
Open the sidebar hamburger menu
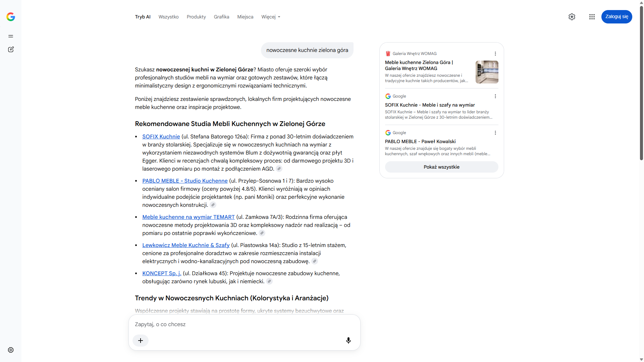11,36
